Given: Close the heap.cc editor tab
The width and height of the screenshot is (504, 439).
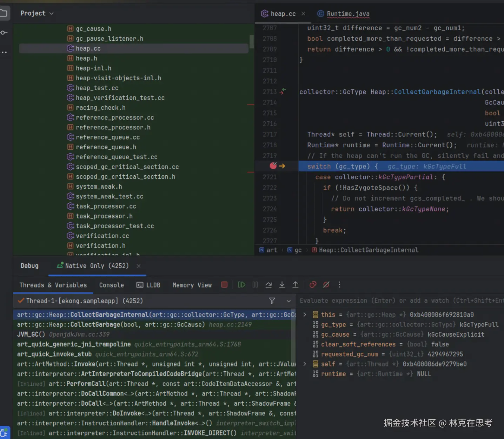Looking at the screenshot, I should point(303,14).
